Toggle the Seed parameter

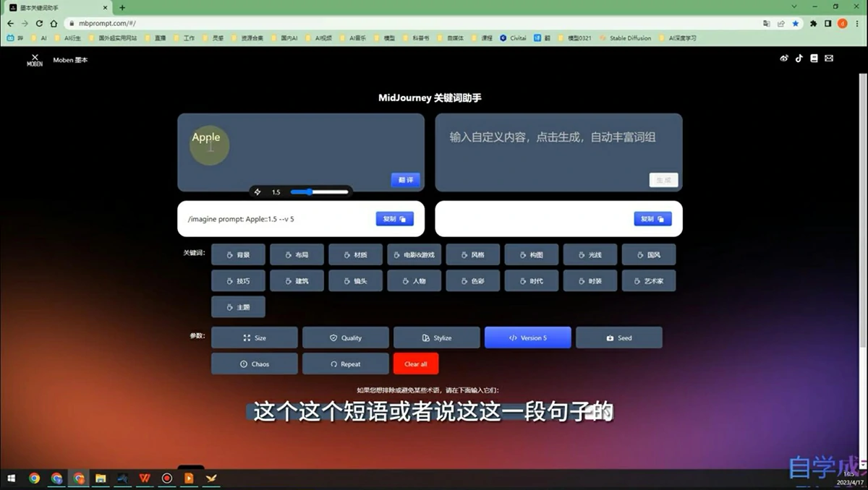619,338
